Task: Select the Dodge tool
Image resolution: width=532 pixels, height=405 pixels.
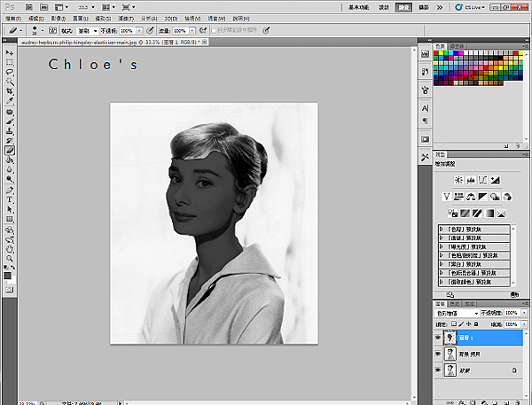Action: pyautogui.click(x=10, y=179)
